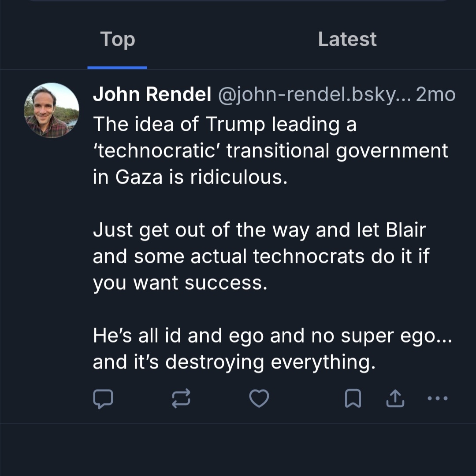Bookmark John Rendel's post
Image resolution: width=476 pixels, height=476 pixels.
tap(353, 399)
